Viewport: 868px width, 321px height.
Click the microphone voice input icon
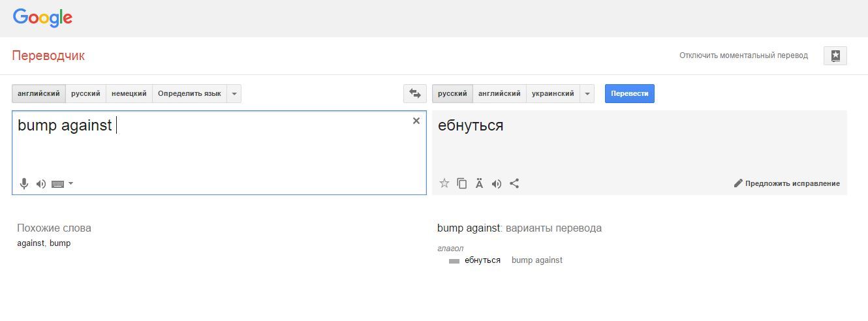24,184
